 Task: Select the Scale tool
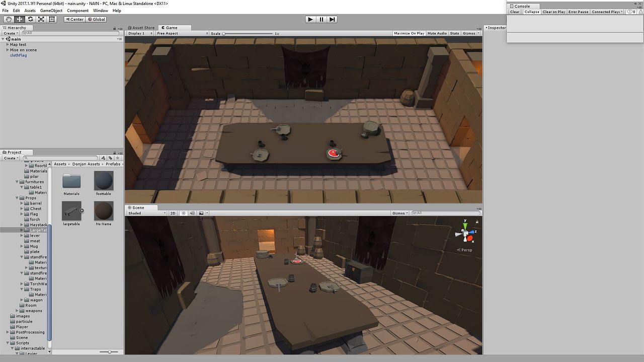click(x=41, y=19)
